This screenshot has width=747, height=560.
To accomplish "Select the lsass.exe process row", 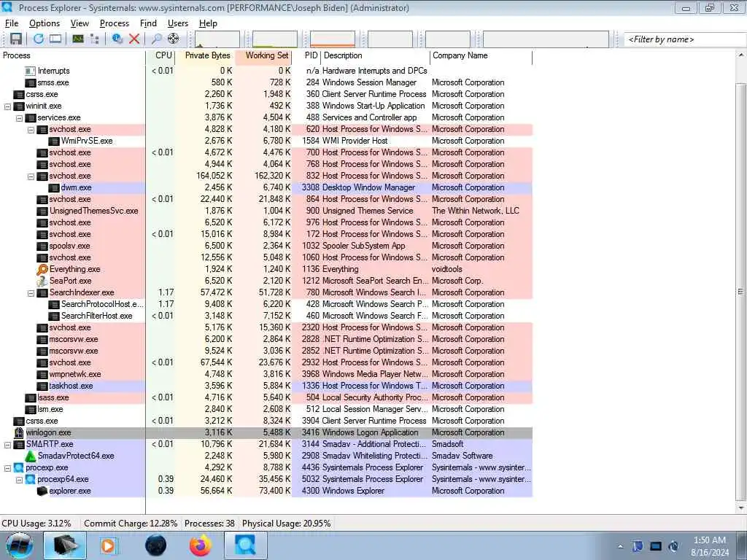I will click(x=266, y=397).
